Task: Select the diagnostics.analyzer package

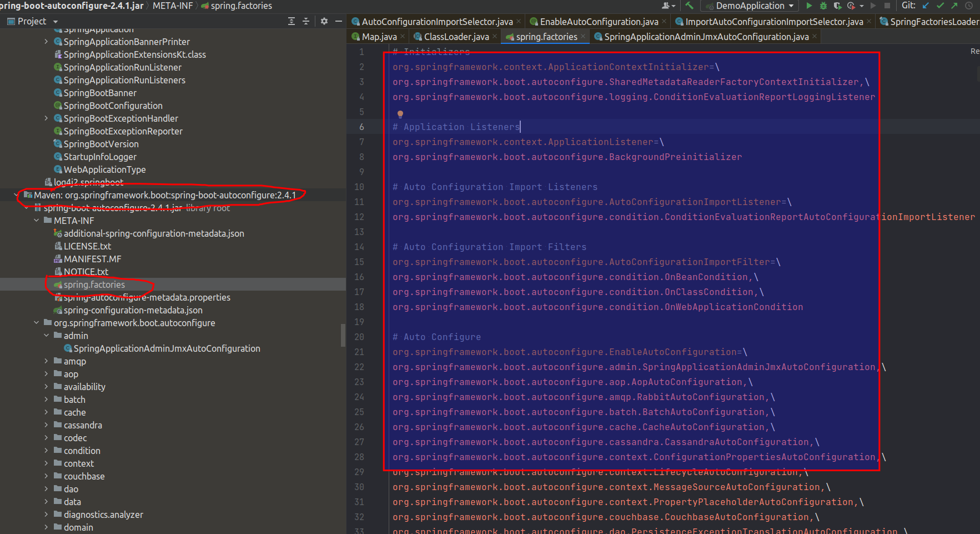Action: [x=103, y=515]
